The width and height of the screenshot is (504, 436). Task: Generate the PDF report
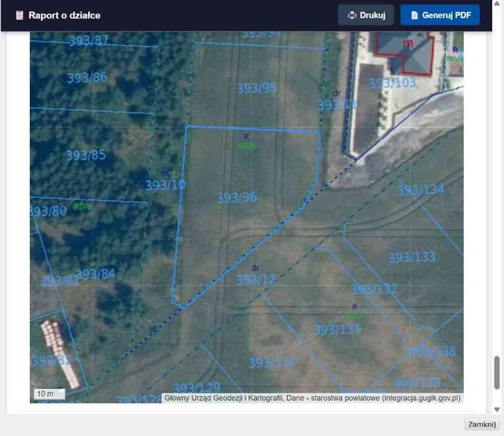point(440,15)
